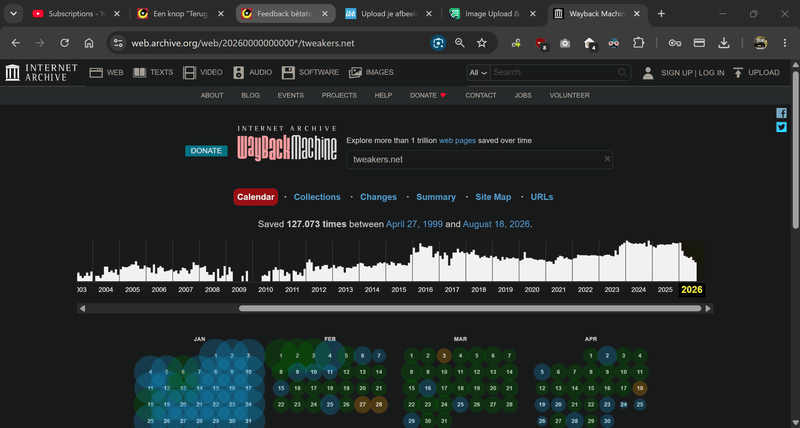This screenshot has width=800, height=428.
Task: Open March 3 snapshot bubble
Action: 444,356
